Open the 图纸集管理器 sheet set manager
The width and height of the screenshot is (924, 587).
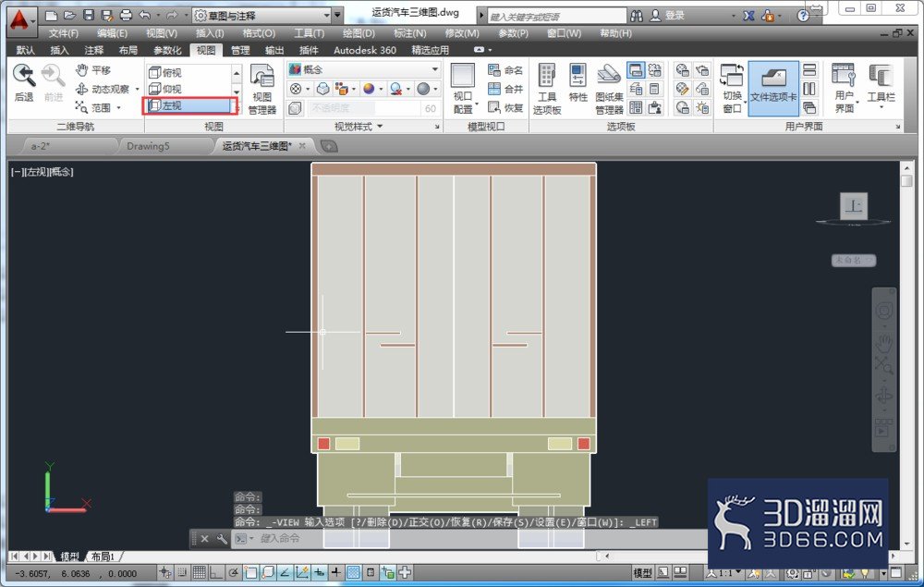coord(609,89)
